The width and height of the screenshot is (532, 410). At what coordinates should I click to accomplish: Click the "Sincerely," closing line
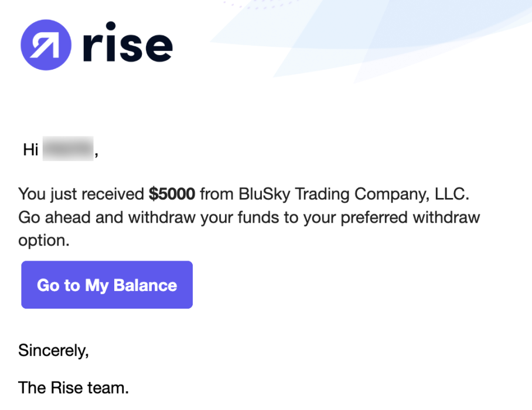53,350
